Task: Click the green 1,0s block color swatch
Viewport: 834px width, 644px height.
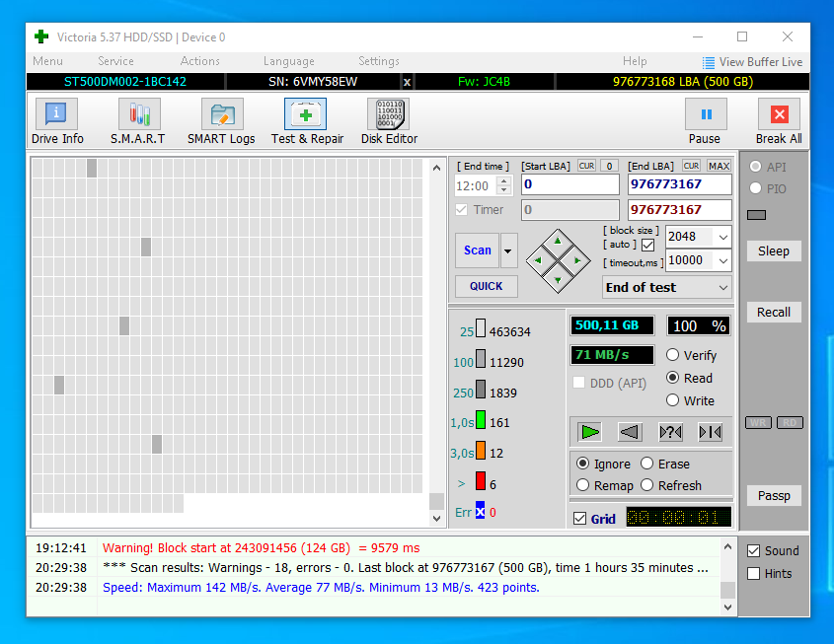Action: [x=481, y=419]
